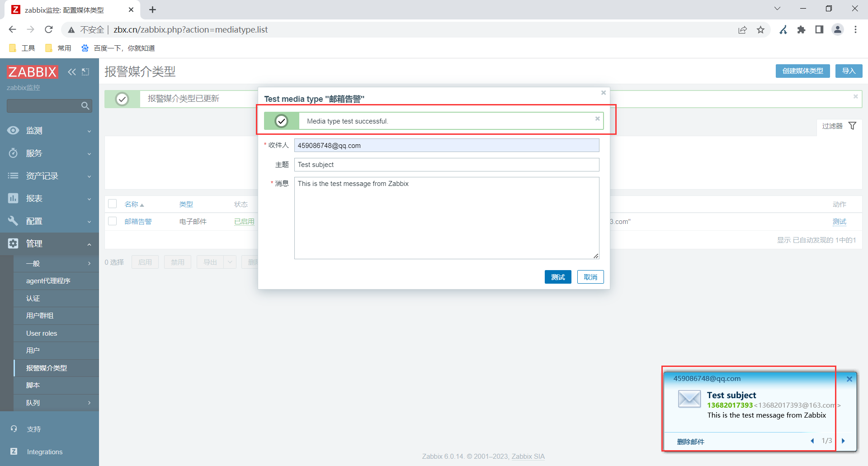Open the 邮箱告警 media type link
Viewport: 868px width, 466px height.
pyautogui.click(x=138, y=221)
